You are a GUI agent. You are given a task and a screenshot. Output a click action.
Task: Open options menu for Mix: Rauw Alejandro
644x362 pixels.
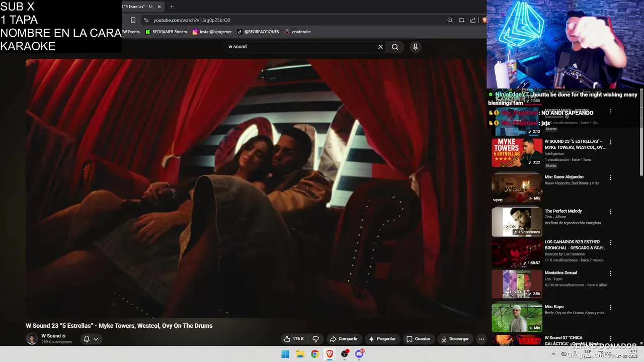point(611,177)
